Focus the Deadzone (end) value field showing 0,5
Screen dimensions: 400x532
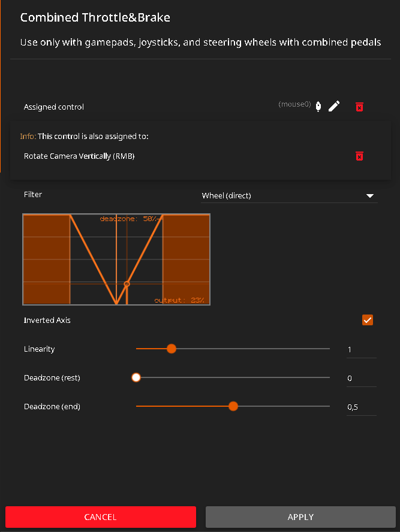tap(361, 407)
